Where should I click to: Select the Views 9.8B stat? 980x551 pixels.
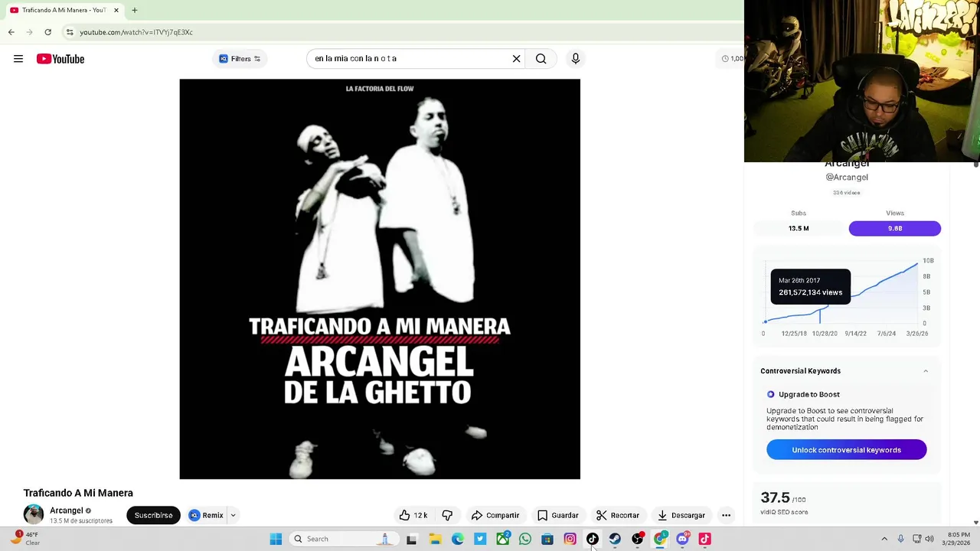(895, 228)
